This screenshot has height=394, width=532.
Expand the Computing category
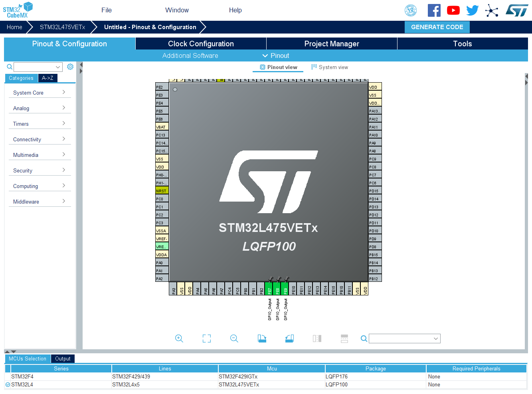pos(40,186)
